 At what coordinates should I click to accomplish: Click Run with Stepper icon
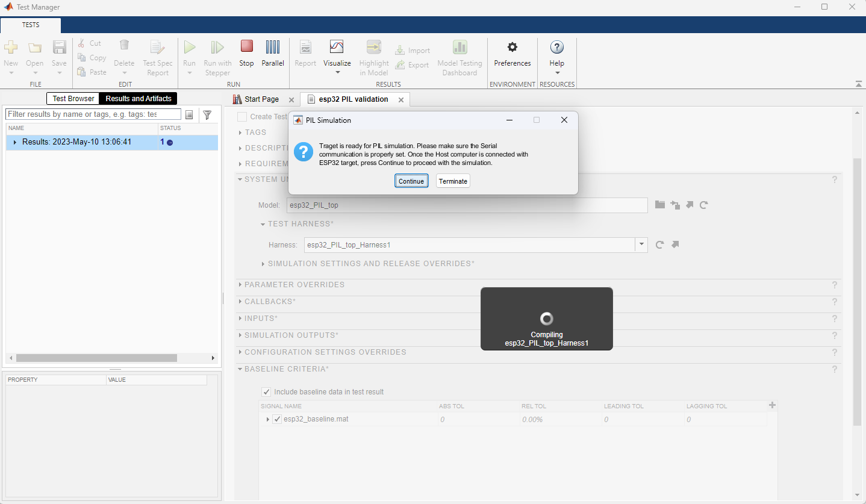pos(217,47)
